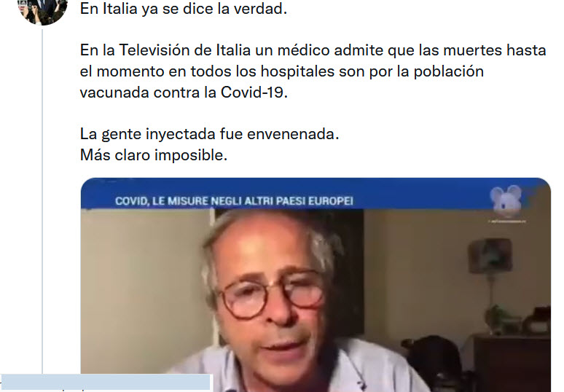The image size is (564, 392).
Task: Click the line 'La gente inyectada fue envenenada.'
Action: (209, 134)
